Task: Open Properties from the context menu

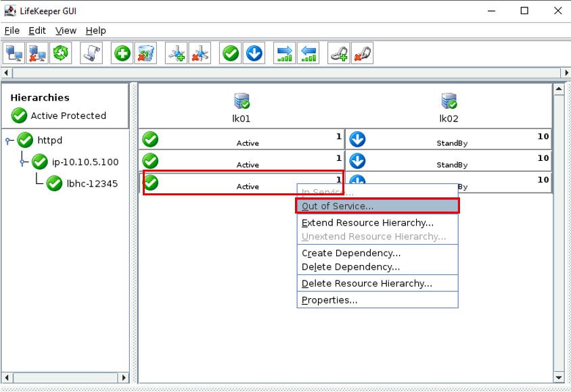Action: click(x=378, y=300)
